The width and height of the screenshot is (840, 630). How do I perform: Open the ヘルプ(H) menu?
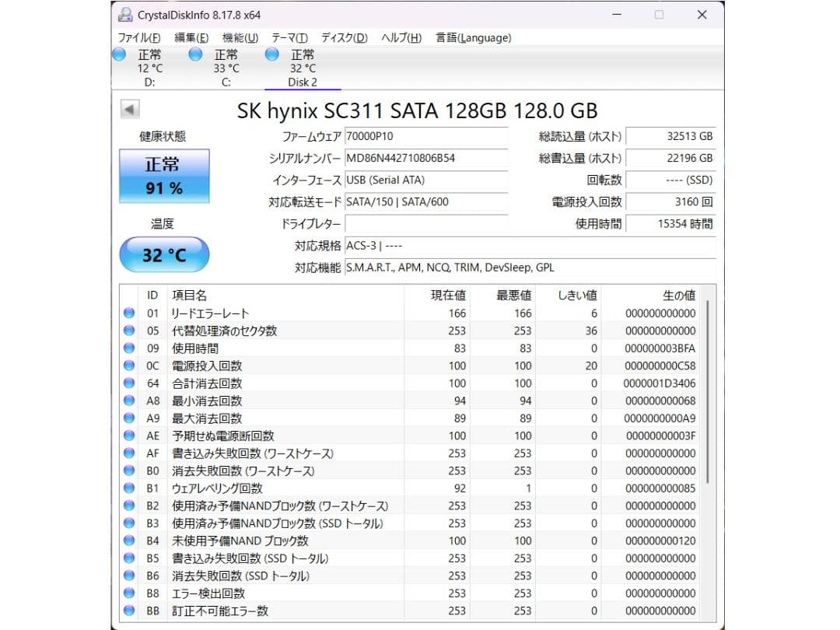400,37
